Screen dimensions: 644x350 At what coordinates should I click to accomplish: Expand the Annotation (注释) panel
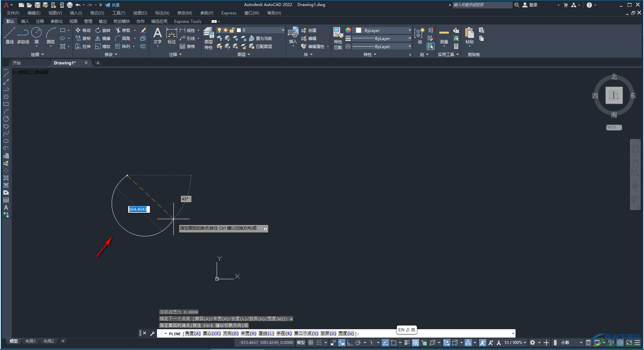click(175, 54)
